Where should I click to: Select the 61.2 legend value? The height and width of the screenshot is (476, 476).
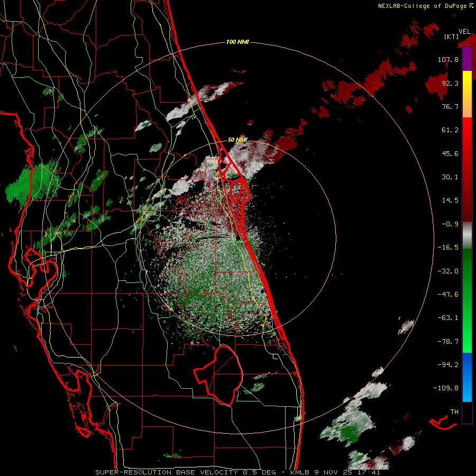[x=450, y=130]
